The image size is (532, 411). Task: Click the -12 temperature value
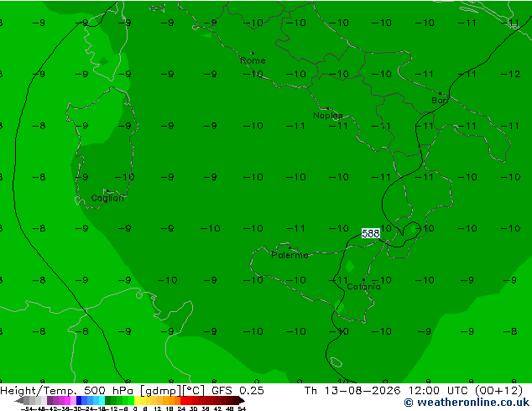510,74
